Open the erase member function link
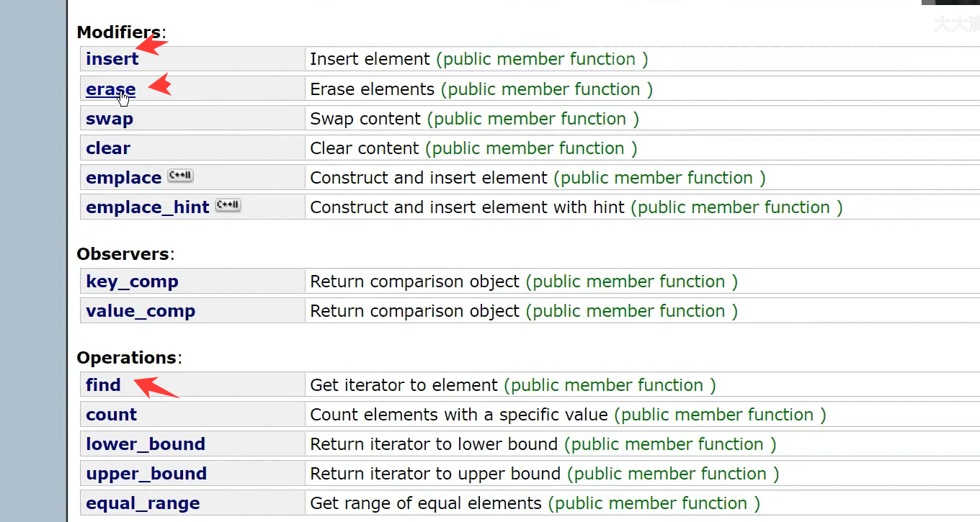 (x=110, y=89)
